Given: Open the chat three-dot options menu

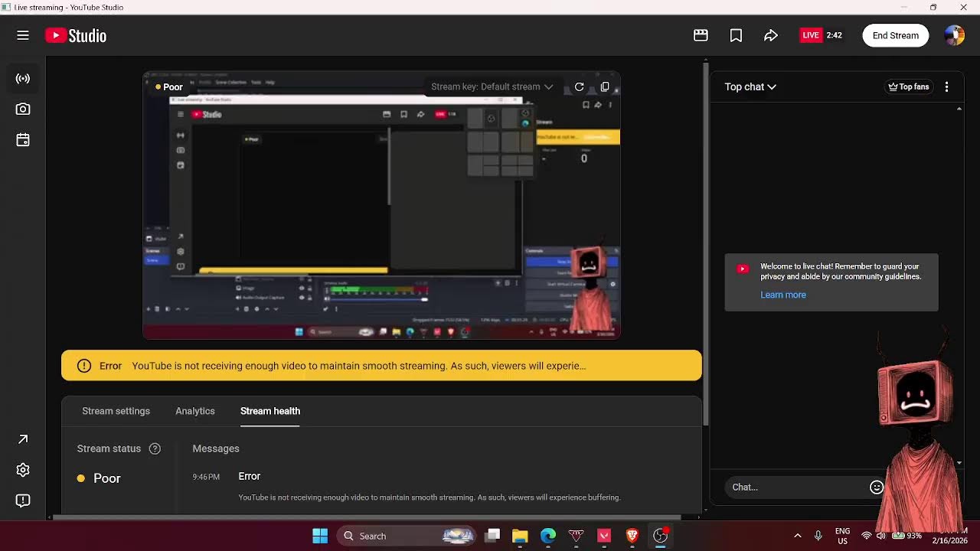Looking at the screenshot, I should [947, 86].
